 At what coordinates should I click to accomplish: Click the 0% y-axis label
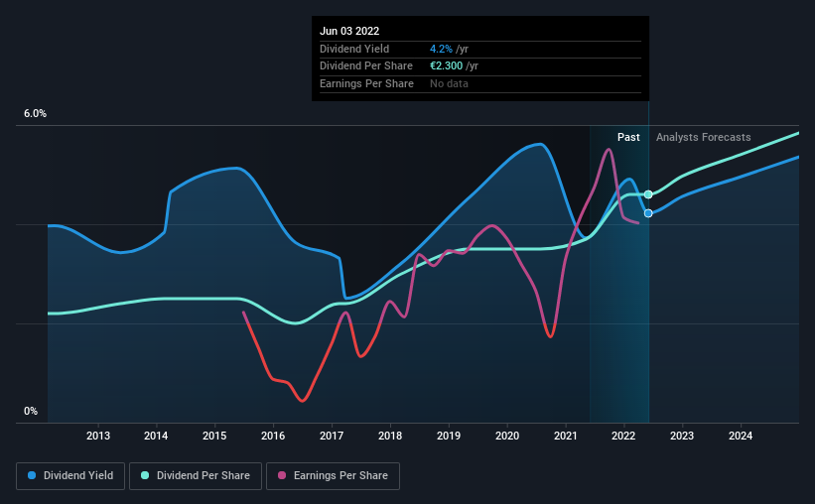pyautogui.click(x=31, y=411)
